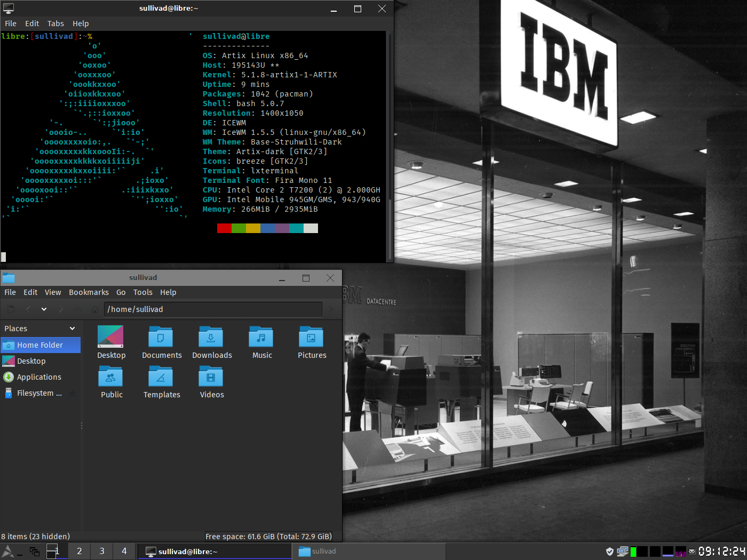The height and width of the screenshot is (560, 747).
Task: Open file manager Edit menu
Action: tap(30, 292)
